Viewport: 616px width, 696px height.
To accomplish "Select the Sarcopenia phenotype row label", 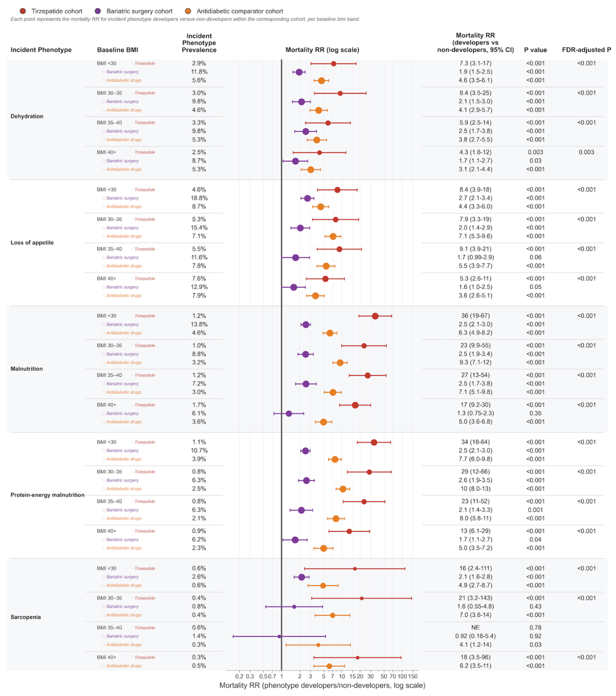I will click(25, 617).
